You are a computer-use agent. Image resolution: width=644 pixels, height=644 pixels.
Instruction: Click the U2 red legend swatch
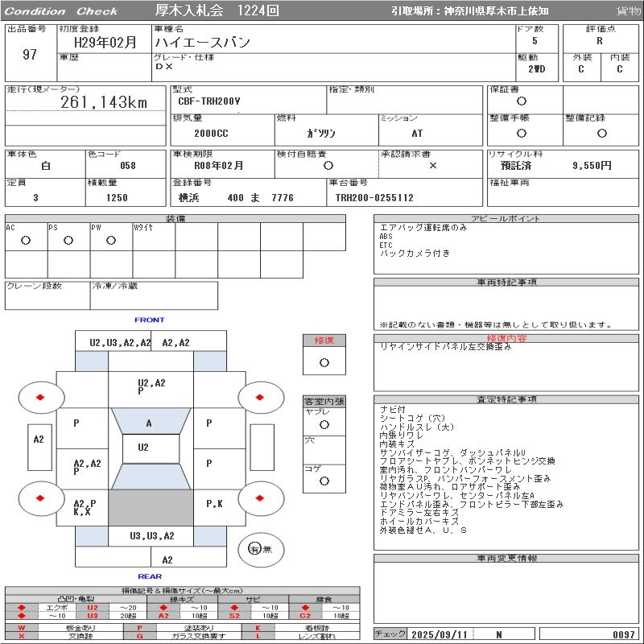(93, 608)
